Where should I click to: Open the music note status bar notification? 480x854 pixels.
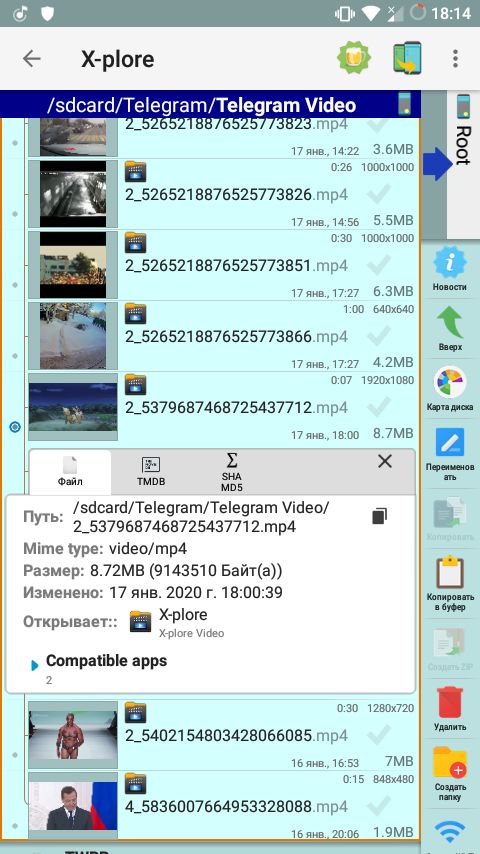point(21,14)
